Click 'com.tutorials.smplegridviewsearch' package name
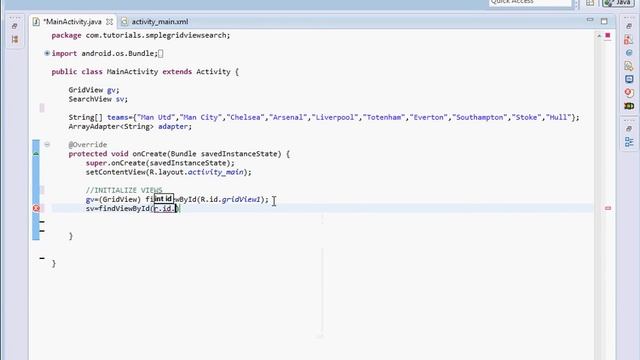The height and width of the screenshot is (360, 640). pos(157,36)
